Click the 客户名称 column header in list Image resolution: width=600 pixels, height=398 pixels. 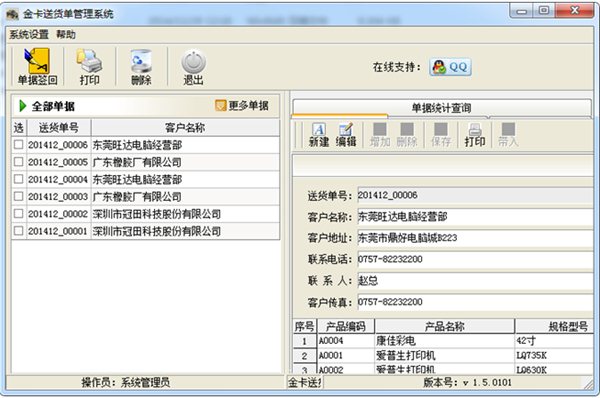pyautogui.click(x=185, y=127)
